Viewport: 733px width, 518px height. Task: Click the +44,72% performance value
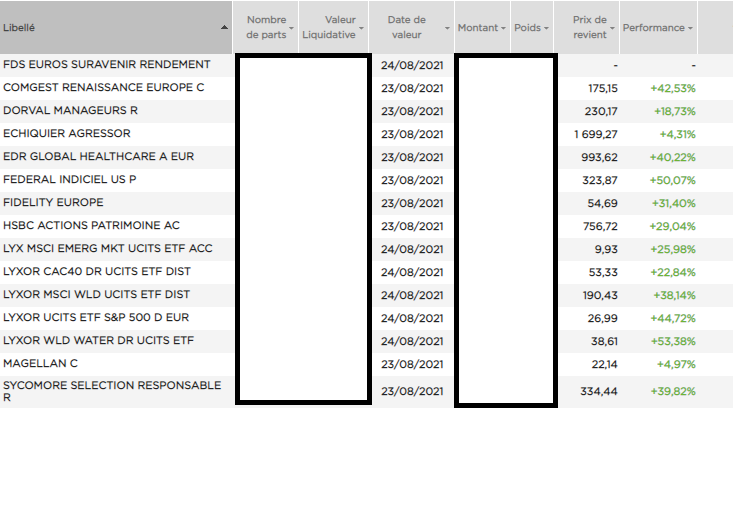point(673,318)
